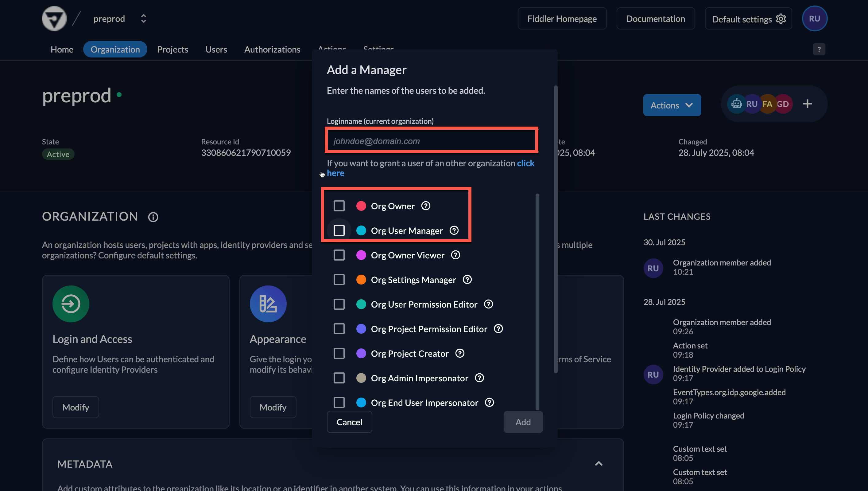Switch to the Users tab
This screenshot has width=868, height=491.
(216, 49)
